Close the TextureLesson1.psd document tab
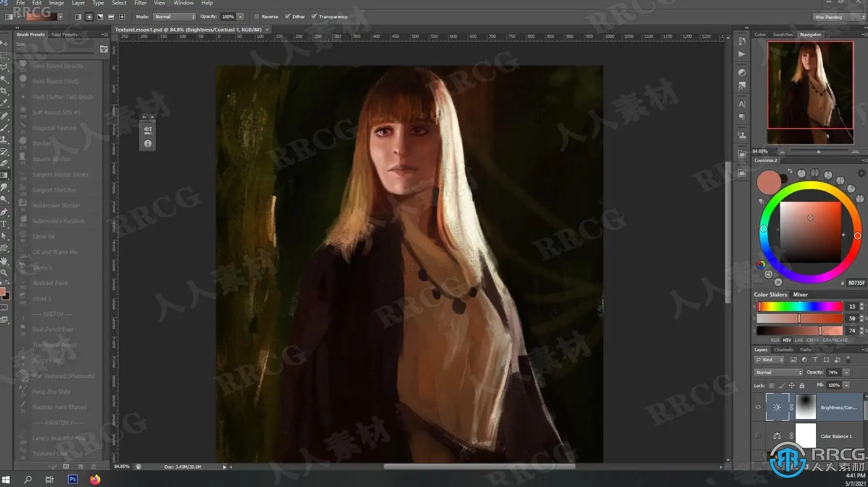The width and height of the screenshot is (868, 487). [x=267, y=30]
